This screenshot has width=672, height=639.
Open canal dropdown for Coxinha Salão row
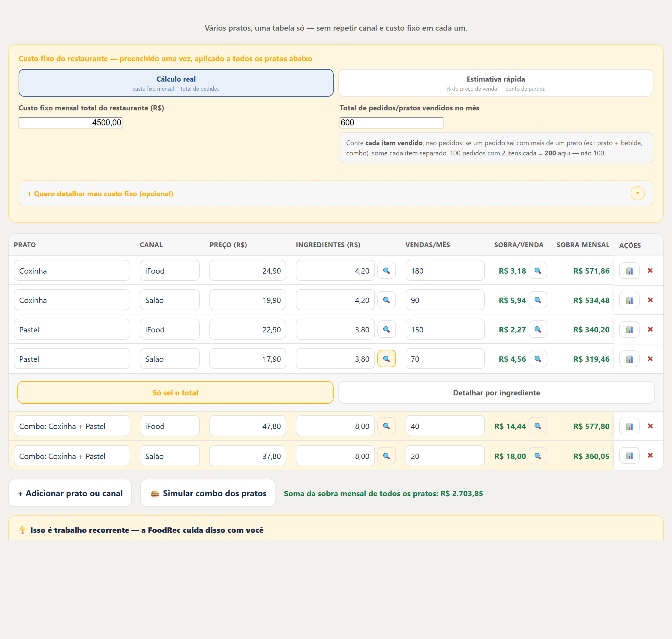[x=169, y=300]
